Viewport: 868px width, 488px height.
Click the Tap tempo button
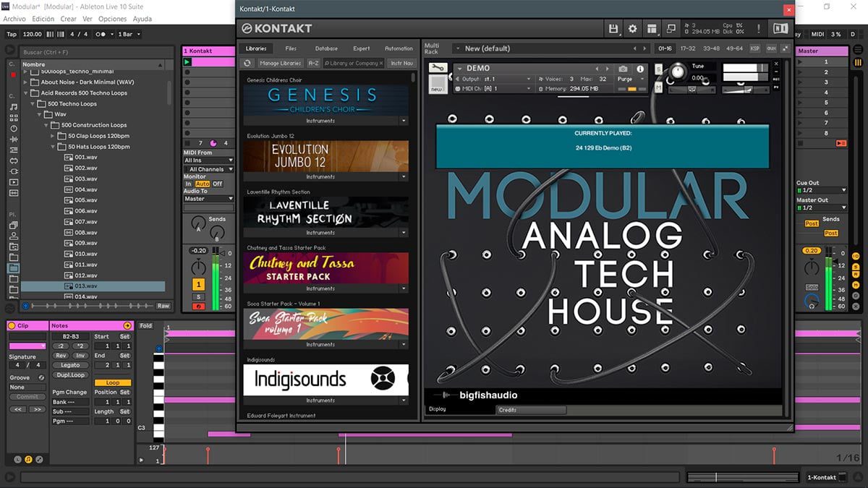coord(12,34)
